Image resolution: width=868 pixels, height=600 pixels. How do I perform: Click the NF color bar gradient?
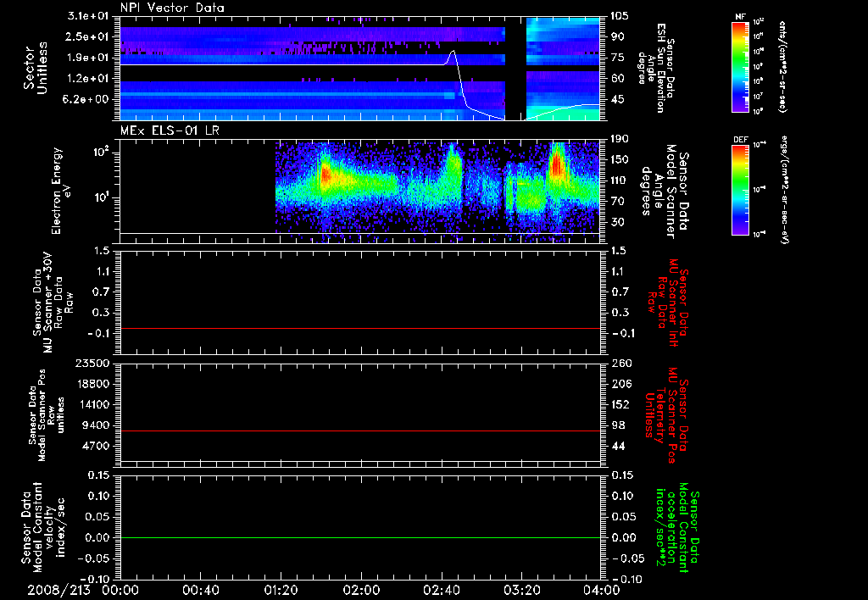740,67
